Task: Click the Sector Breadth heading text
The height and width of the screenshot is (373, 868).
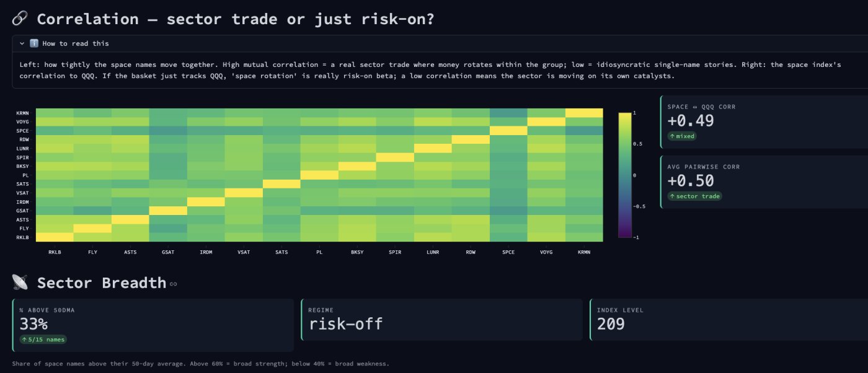Action: [101, 283]
